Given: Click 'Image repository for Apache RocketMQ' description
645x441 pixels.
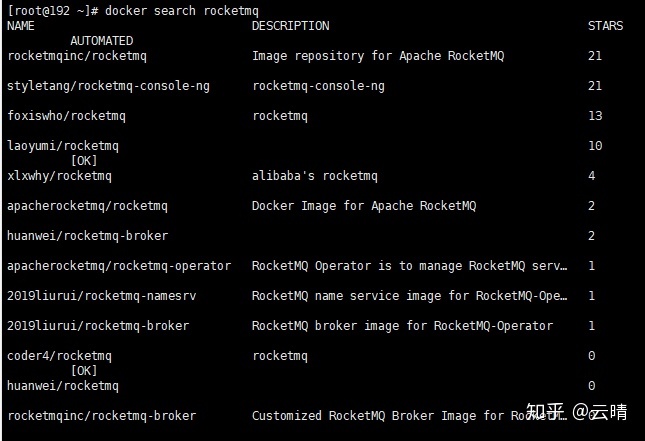Looking at the screenshot, I should [x=378, y=56].
